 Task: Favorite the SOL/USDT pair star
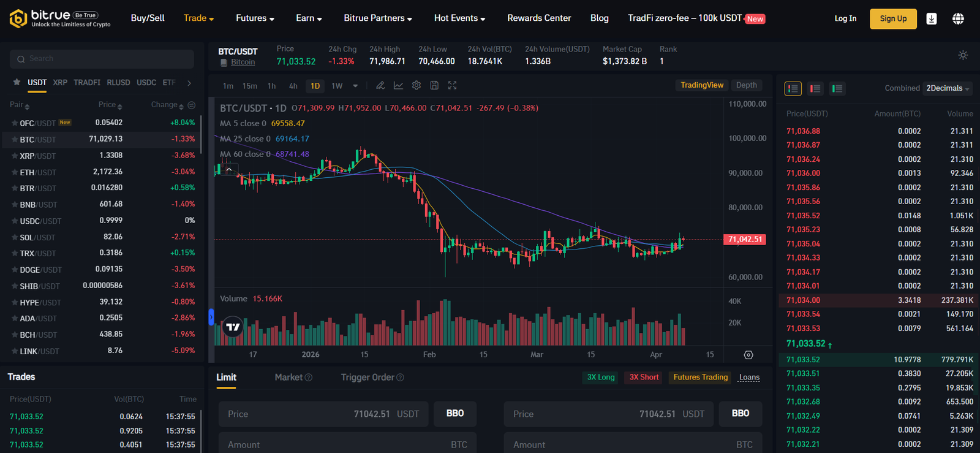pos(15,237)
